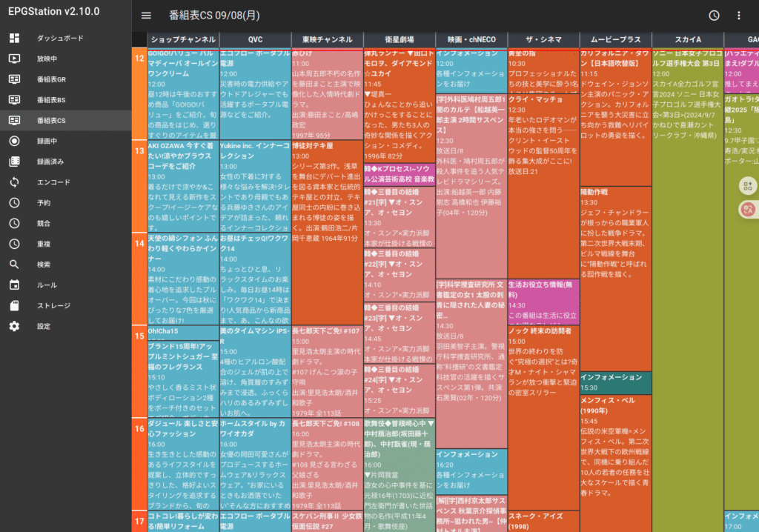Toggle the hamburger navigation menu
The height and width of the screenshot is (532, 759).
[x=146, y=16]
